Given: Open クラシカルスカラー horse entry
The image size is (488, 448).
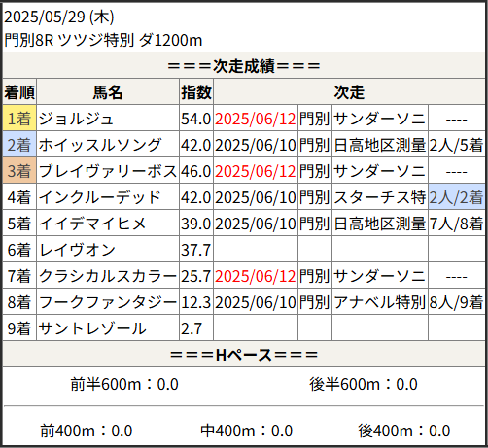Looking at the screenshot, I should (108, 276).
